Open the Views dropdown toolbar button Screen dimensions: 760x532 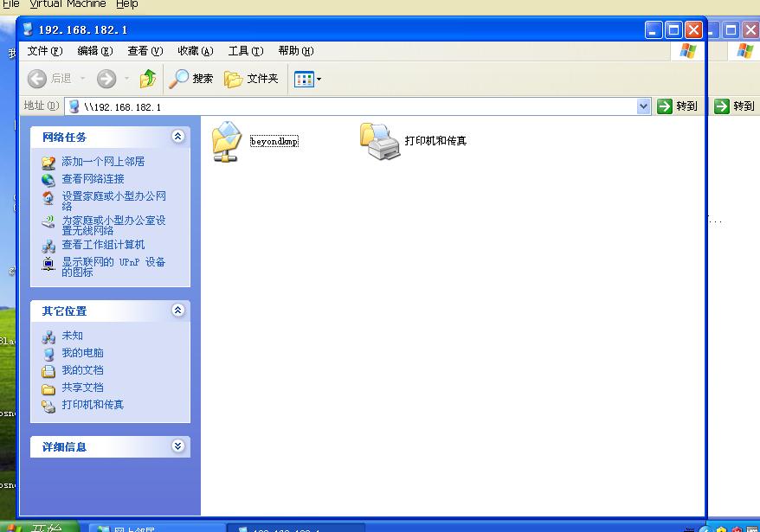(x=307, y=79)
